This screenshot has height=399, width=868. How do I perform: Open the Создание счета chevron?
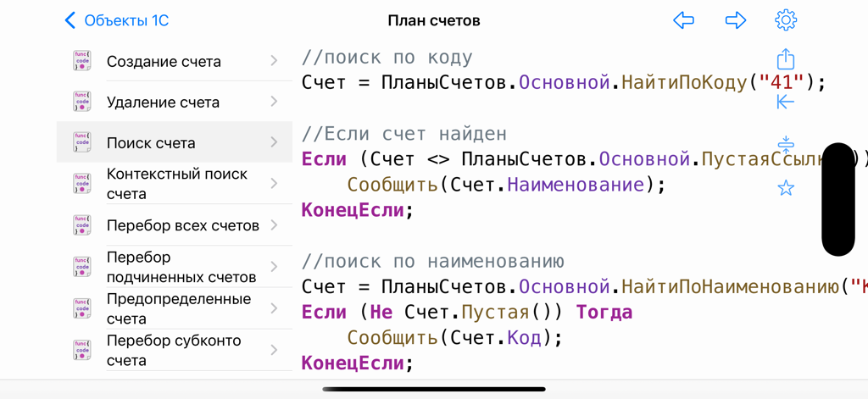coord(274,61)
